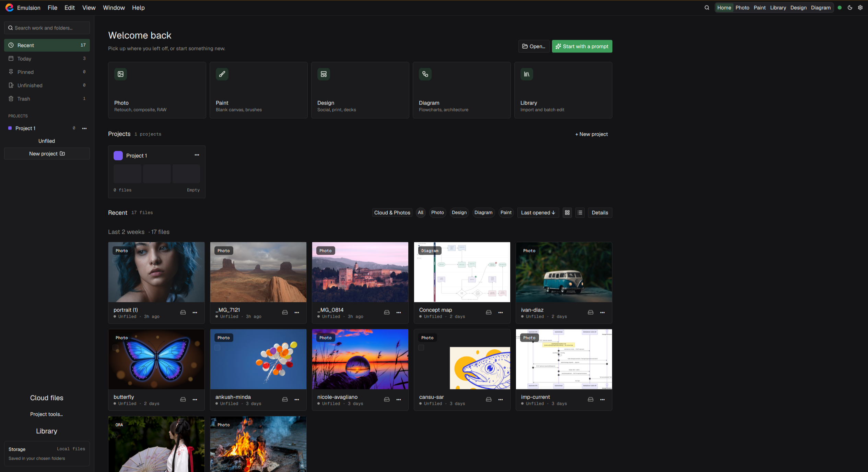Switch to the Diagram tab in top bar
This screenshot has height=472, width=868.
[x=821, y=8]
